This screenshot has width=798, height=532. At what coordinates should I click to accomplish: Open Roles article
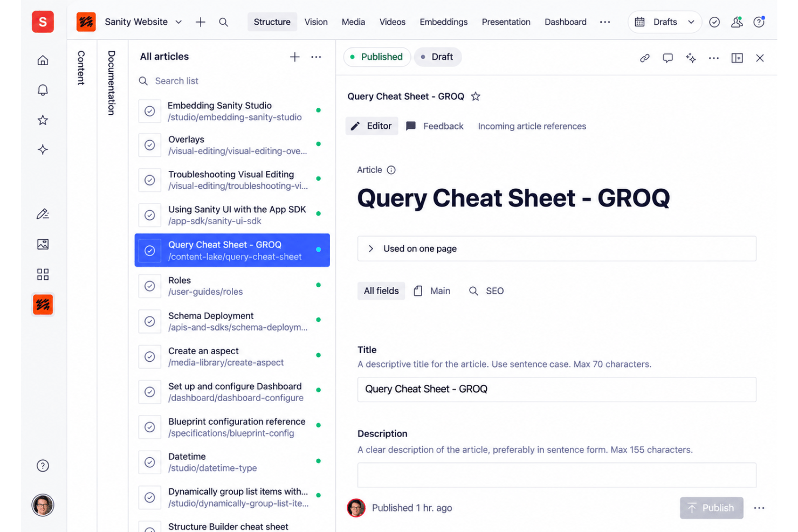click(232, 286)
